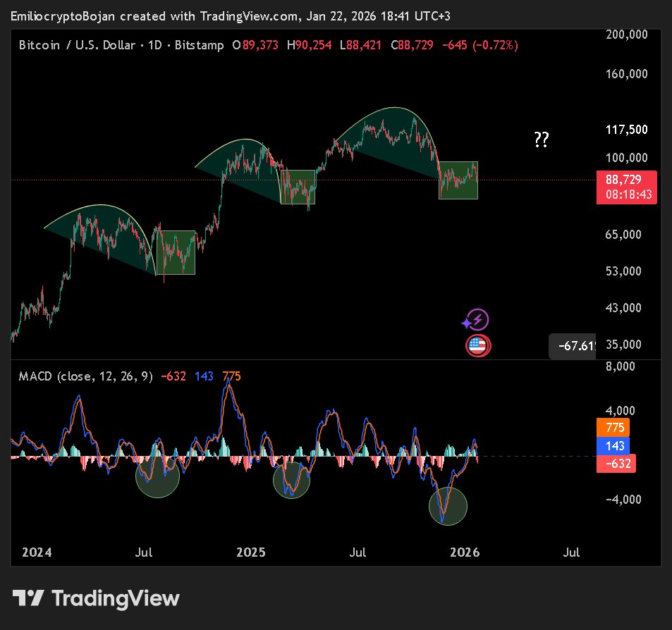Viewport: 672px width, 630px height.
Task: Click the 8,000 MACD axis label
Action: pos(621,366)
